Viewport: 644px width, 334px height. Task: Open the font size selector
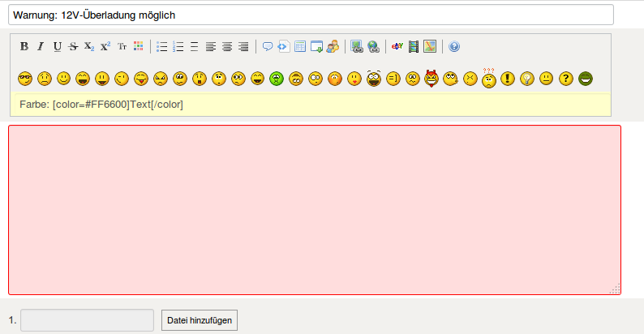122,47
